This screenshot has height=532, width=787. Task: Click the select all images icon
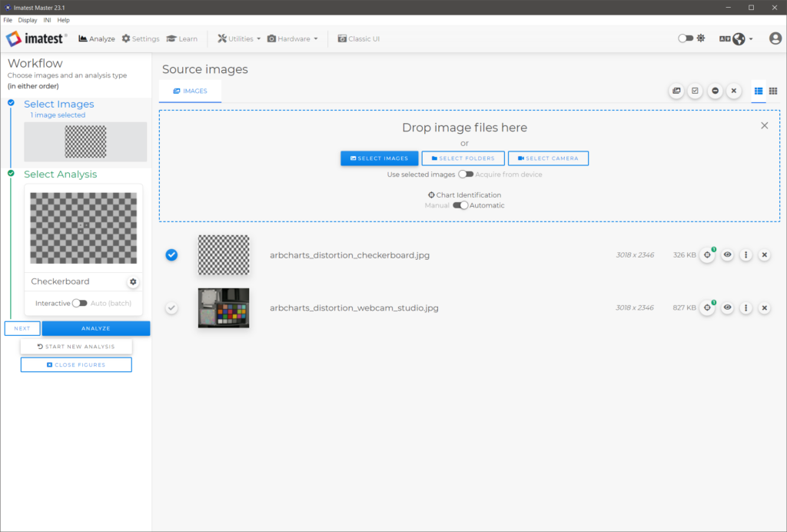click(x=695, y=91)
